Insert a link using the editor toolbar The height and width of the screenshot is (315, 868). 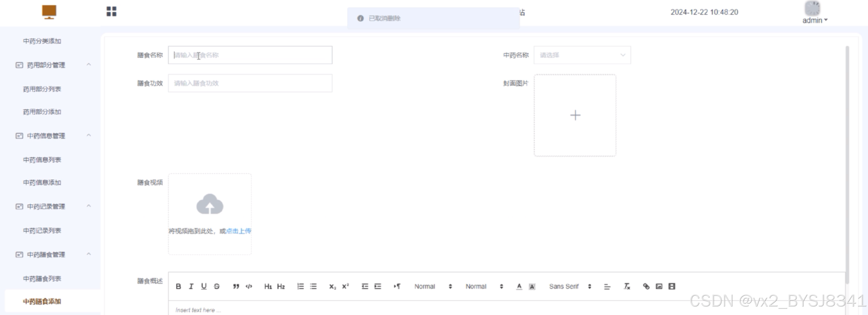[x=646, y=286]
